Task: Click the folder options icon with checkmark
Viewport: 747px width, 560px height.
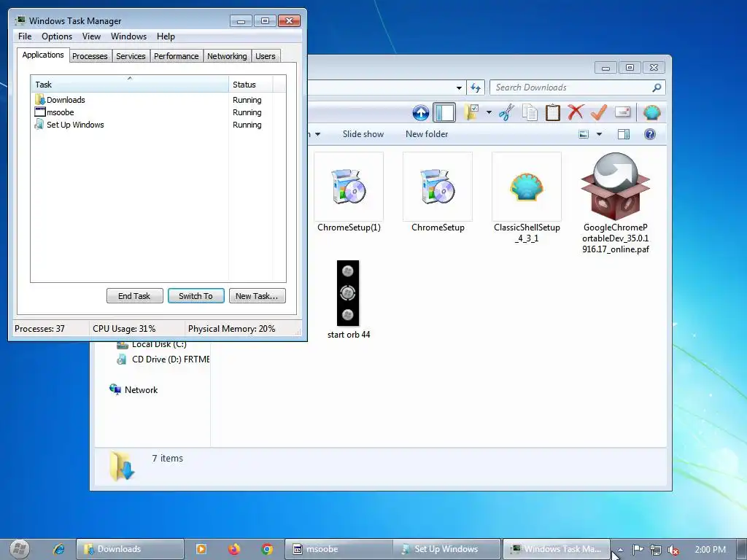Action: (x=472, y=113)
